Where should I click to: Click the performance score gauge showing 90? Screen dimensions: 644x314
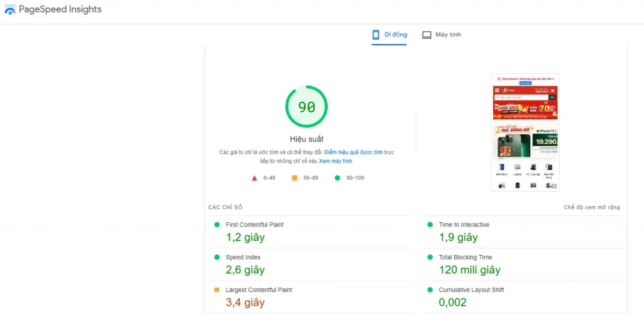(306, 107)
